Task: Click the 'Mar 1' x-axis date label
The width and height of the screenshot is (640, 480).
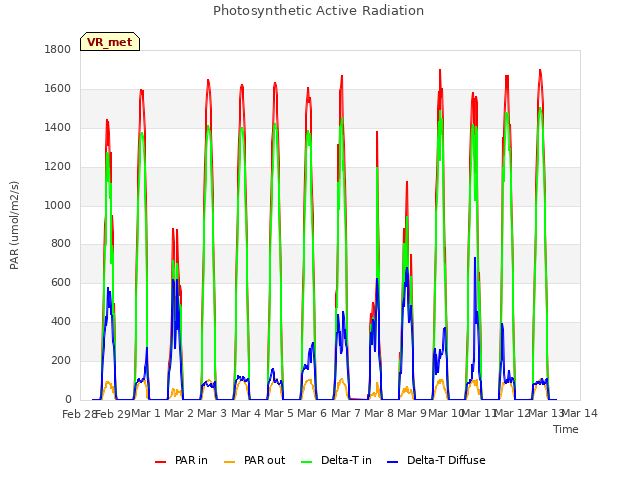Action: click(x=146, y=413)
